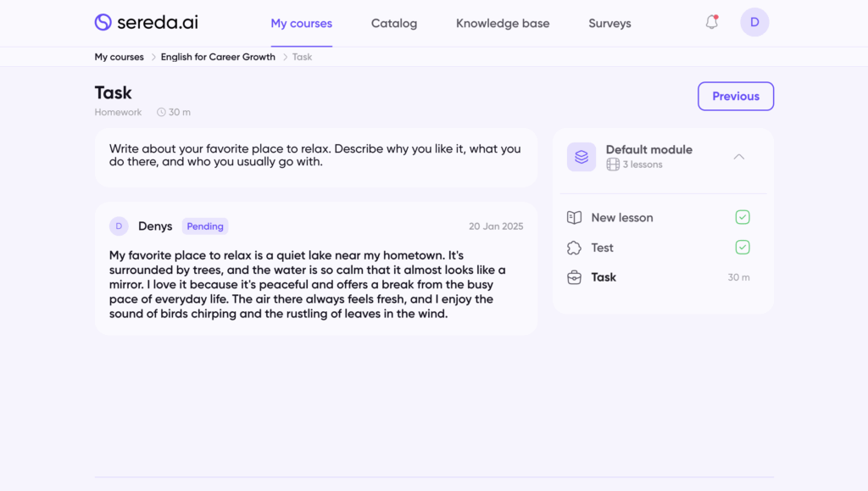The width and height of the screenshot is (868, 491).
Task: Click the Default module layers icon
Action: click(x=581, y=157)
